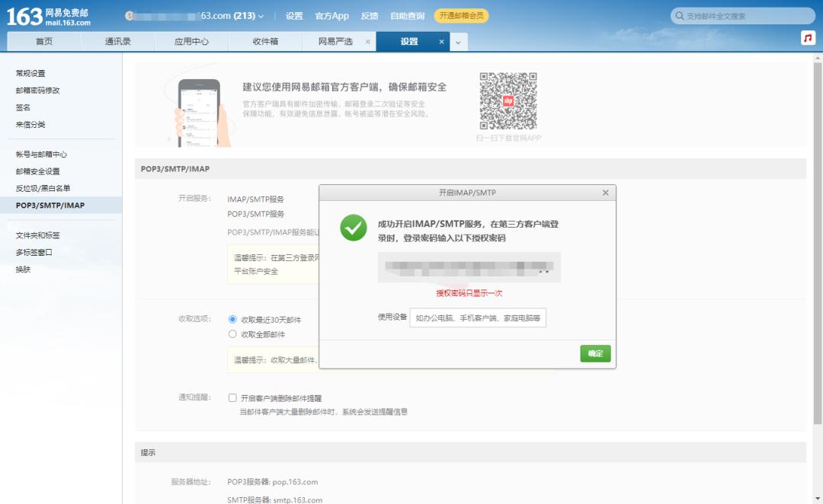The height and width of the screenshot is (504, 823).
Task: Select 换肤 in the left sidebar
Action: (22, 269)
